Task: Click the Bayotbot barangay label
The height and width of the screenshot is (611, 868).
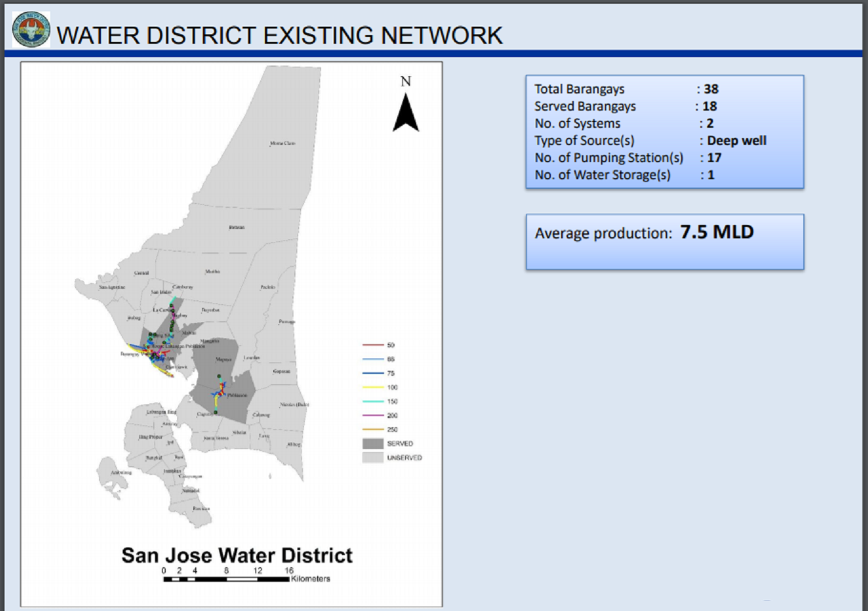Action: tap(210, 310)
